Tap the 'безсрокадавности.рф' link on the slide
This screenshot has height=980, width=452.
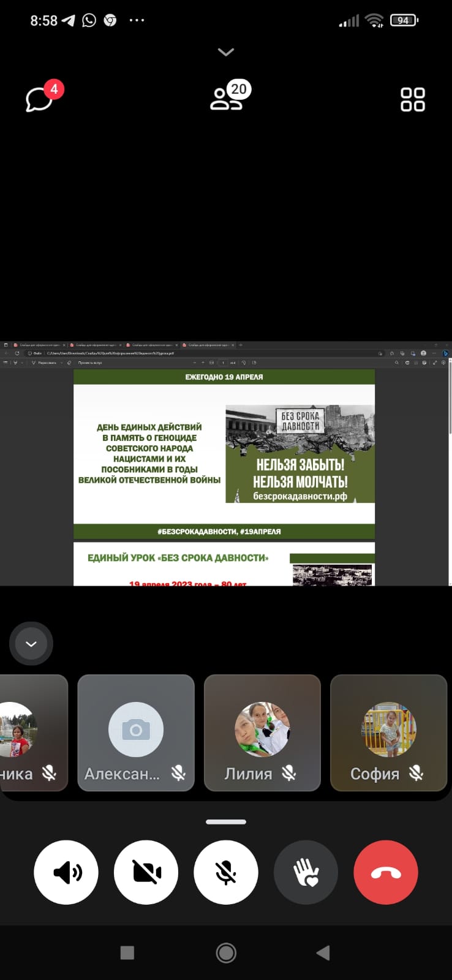pyautogui.click(x=300, y=496)
